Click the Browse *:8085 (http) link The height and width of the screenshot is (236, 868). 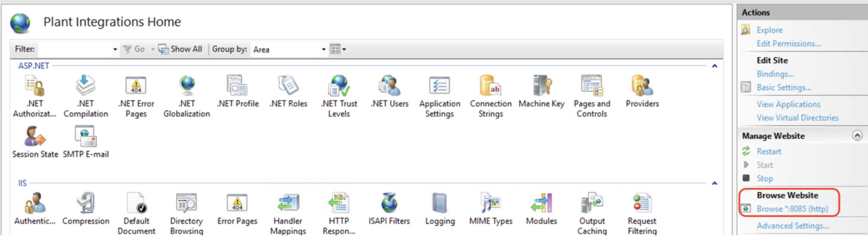792,209
